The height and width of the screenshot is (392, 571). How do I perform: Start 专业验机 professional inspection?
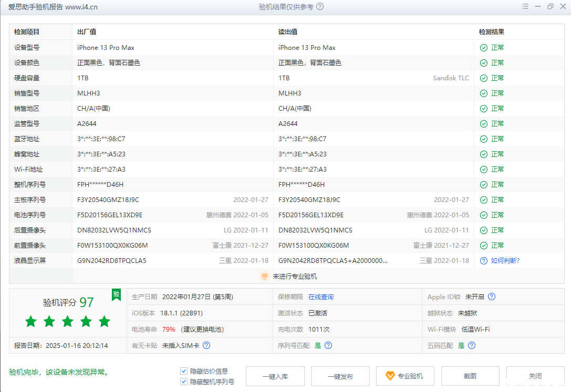(406, 376)
